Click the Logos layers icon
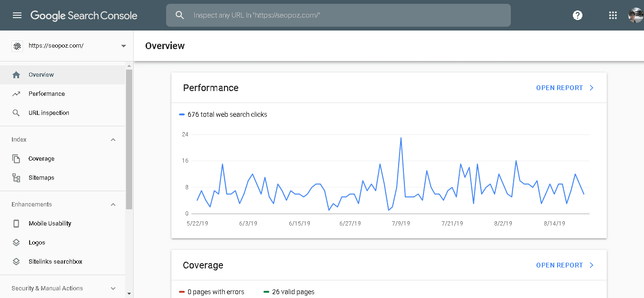 tap(16, 243)
